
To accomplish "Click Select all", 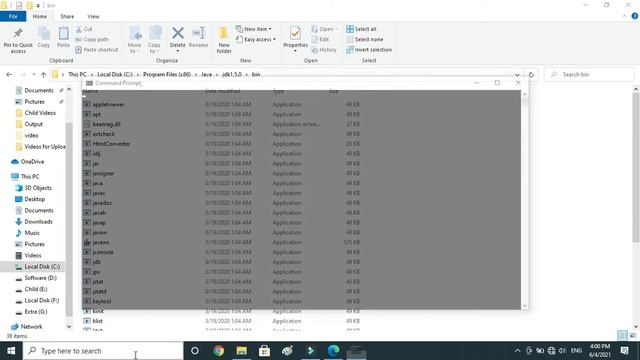I will pyautogui.click(x=361, y=29).
